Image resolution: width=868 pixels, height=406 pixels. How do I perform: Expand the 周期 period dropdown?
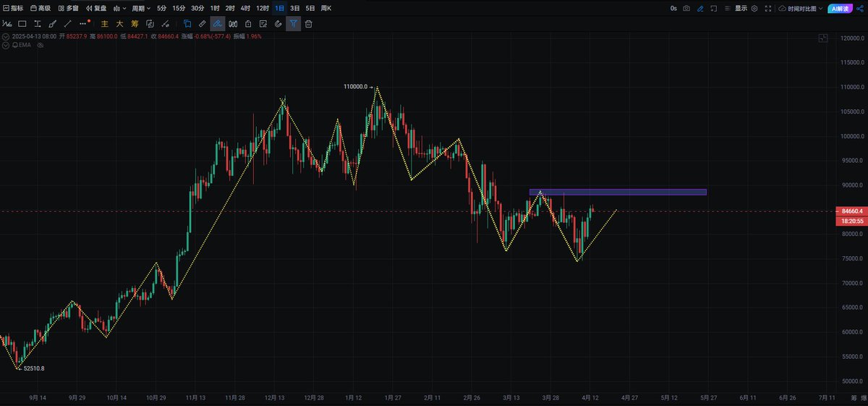[141, 8]
